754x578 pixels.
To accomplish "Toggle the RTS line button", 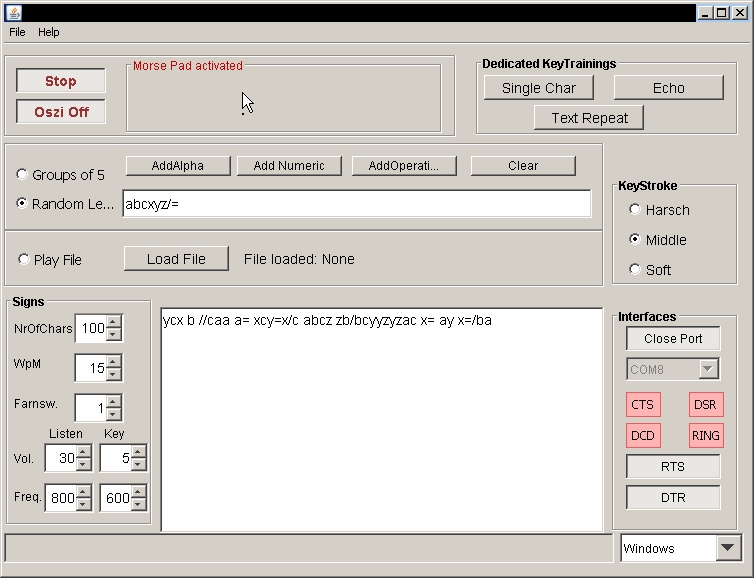I will pyautogui.click(x=673, y=467).
